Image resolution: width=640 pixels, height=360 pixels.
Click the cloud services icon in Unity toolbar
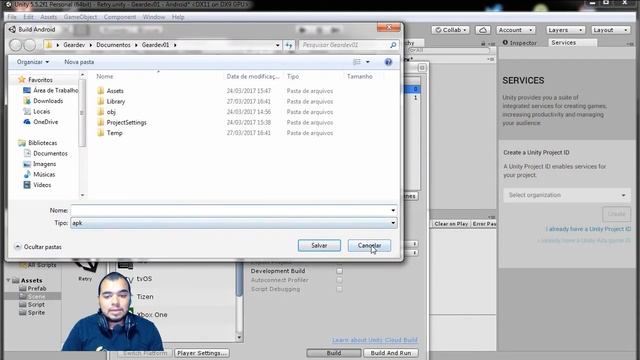483,30
